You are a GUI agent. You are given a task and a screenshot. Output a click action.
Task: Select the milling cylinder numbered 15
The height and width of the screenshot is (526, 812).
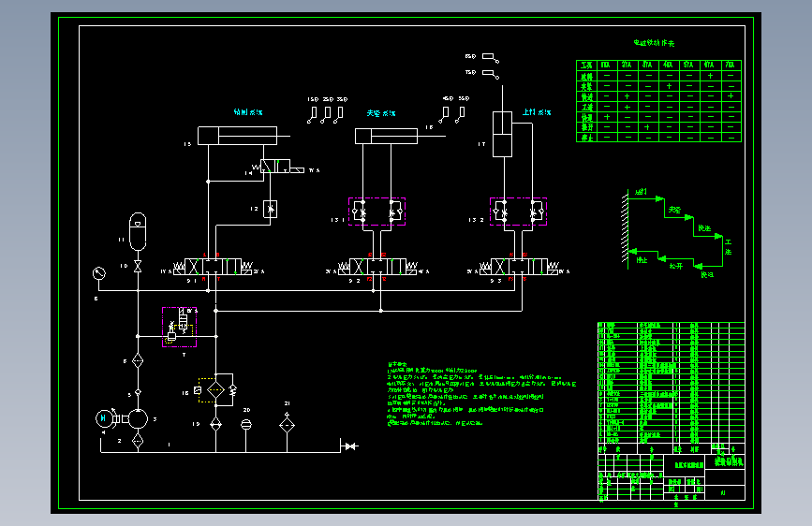point(237,136)
